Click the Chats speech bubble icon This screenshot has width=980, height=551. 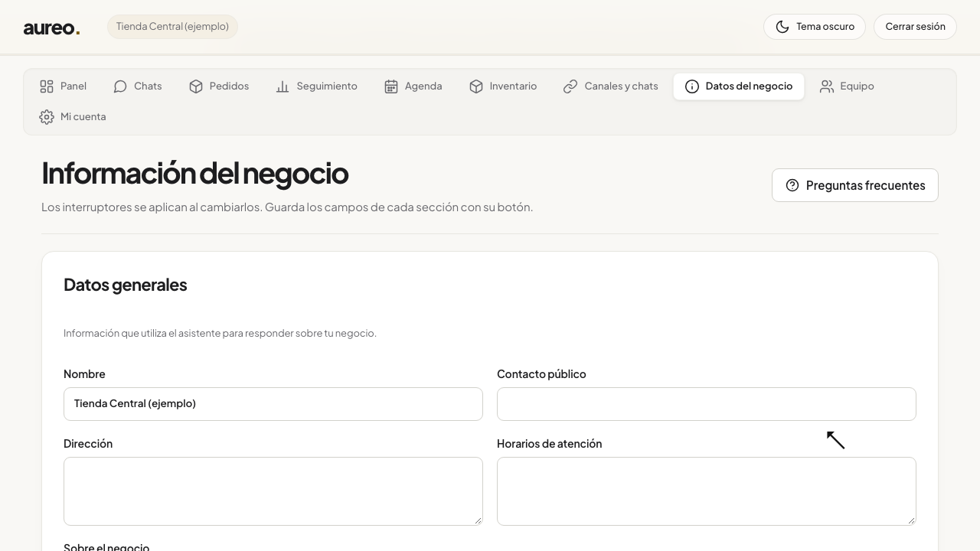(x=120, y=86)
